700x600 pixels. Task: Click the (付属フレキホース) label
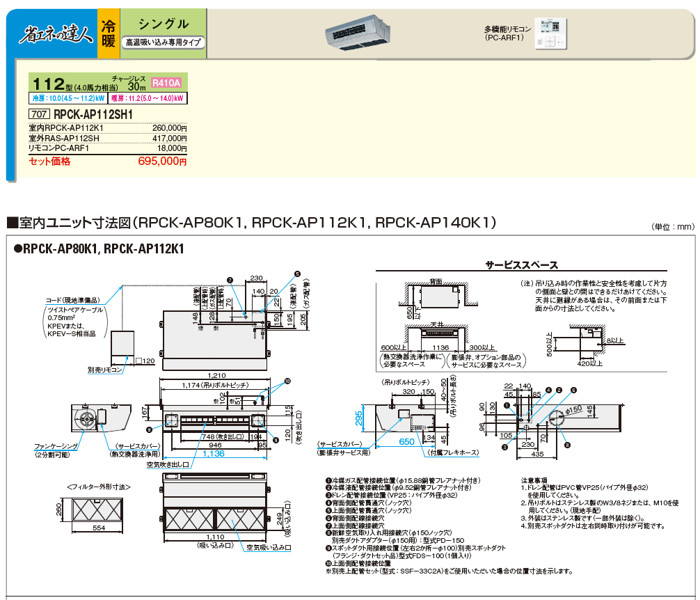pyautogui.click(x=453, y=452)
